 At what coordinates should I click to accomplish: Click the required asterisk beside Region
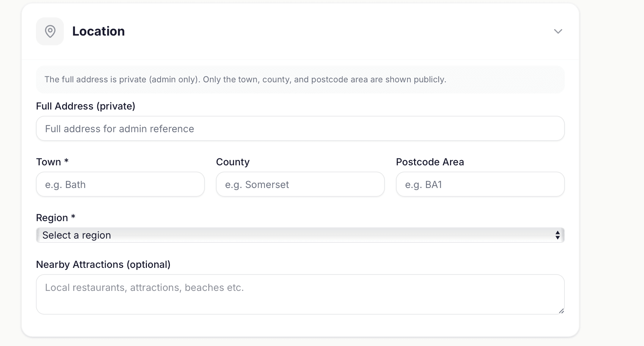(73, 217)
